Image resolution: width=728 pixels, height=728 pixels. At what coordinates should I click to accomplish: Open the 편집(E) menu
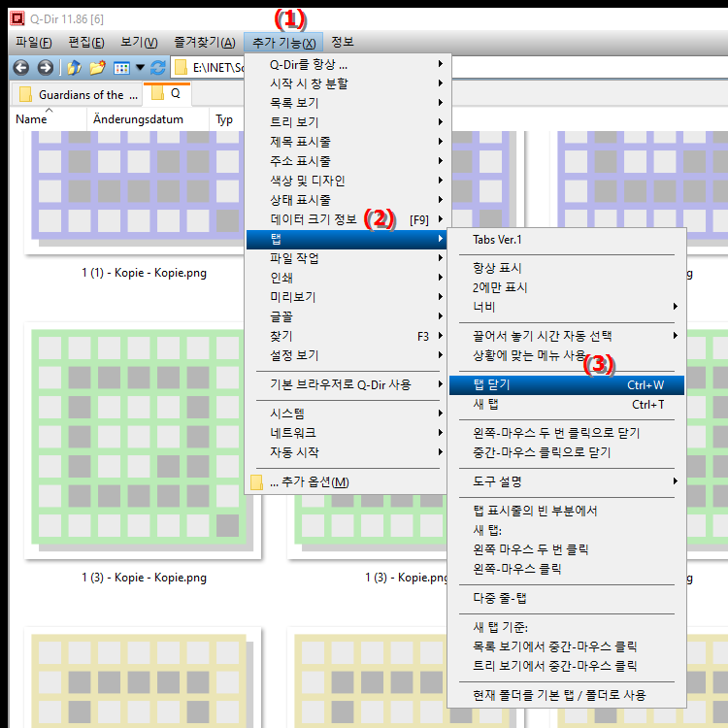[86, 43]
